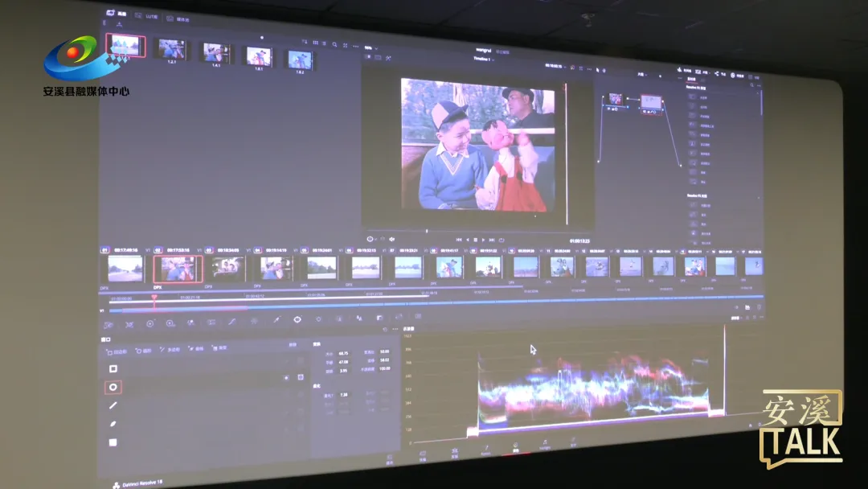Switch gallery to grid thumbnail view
Image resolution: width=868 pixels, height=489 pixels.
tap(315, 43)
